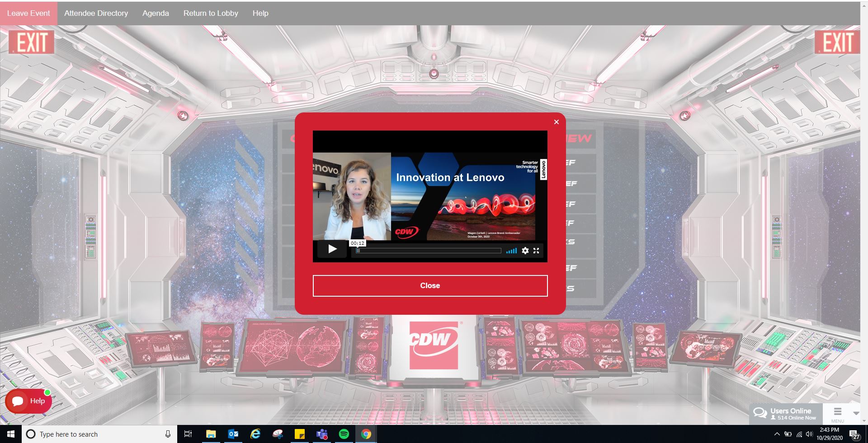The height and width of the screenshot is (443, 868).
Task: Click the CDW logo kiosk
Action: (434, 345)
